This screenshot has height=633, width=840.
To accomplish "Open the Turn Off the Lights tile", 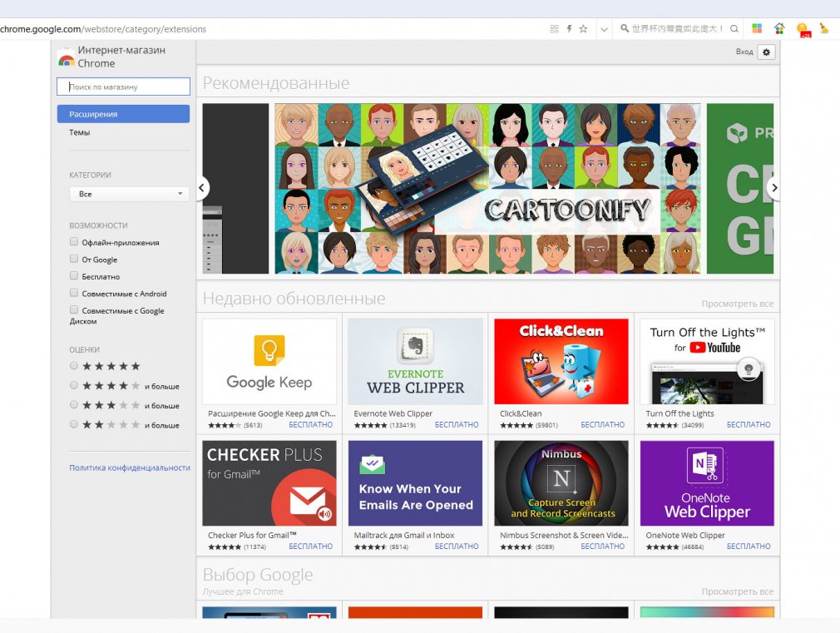I will point(707,361).
